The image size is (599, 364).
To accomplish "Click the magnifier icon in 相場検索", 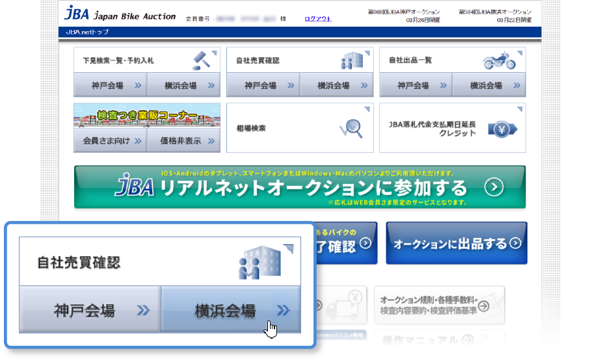I will 351,128.
